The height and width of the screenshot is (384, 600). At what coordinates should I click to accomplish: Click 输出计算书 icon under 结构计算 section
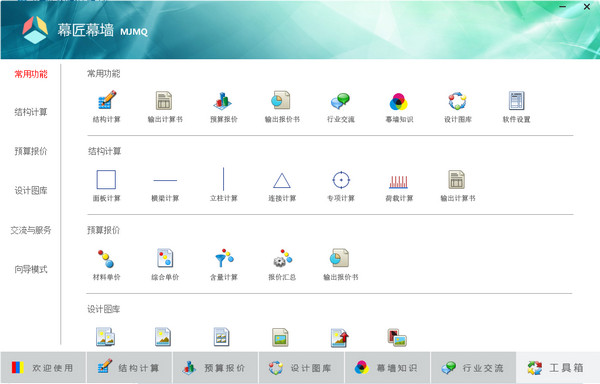coord(457,179)
